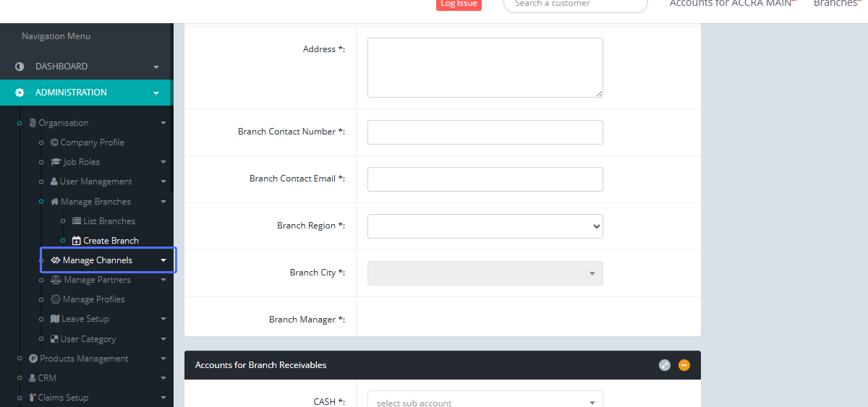Viewport: 868px width, 407px height.
Task: Collapse the Accounts for Branch Receivables panel
Action: coord(684,365)
